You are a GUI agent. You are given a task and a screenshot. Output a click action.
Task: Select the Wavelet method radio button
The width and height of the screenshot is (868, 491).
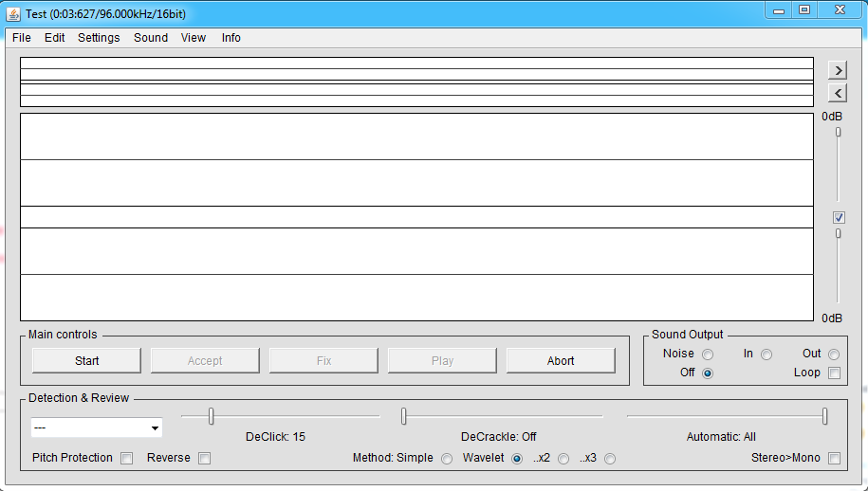point(517,459)
